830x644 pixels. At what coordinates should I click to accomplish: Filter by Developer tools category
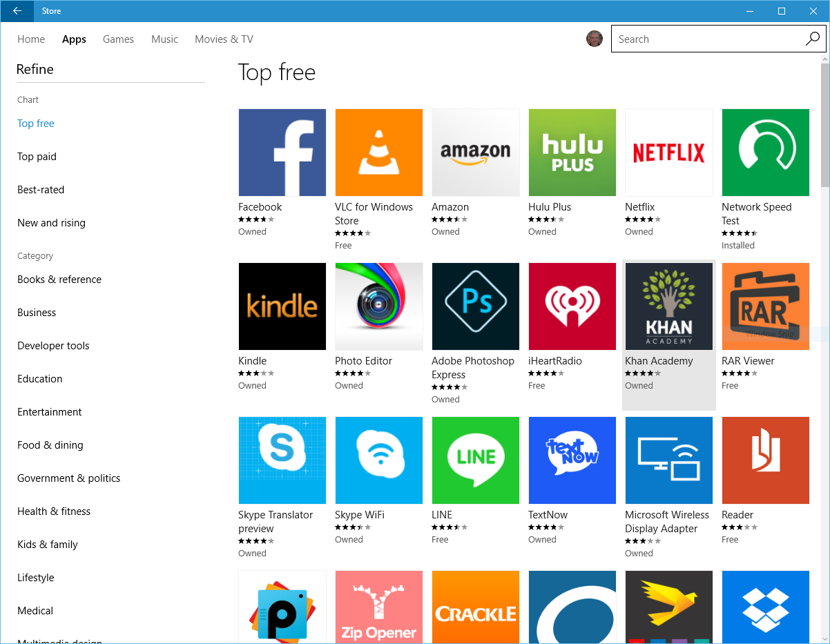[53, 346]
